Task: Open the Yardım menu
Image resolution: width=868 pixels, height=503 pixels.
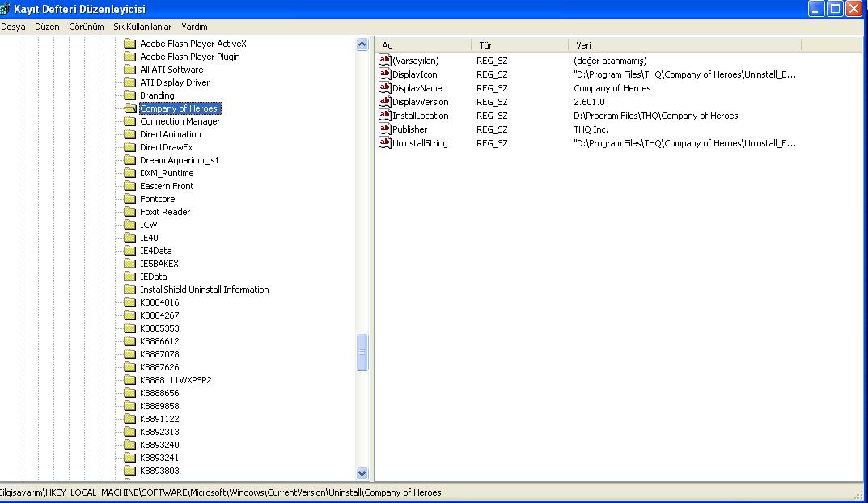Action: pos(194,27)
